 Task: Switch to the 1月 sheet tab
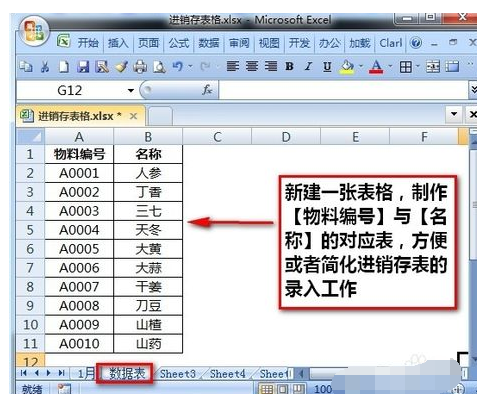pos(85,374)
